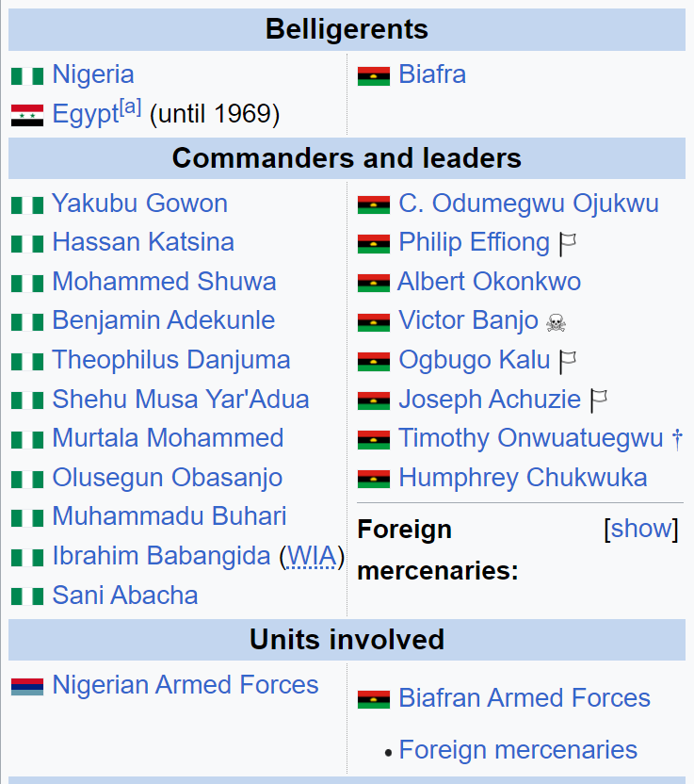Click the skull icon next to Victor Banjo
694x784 pixels.
556,322
